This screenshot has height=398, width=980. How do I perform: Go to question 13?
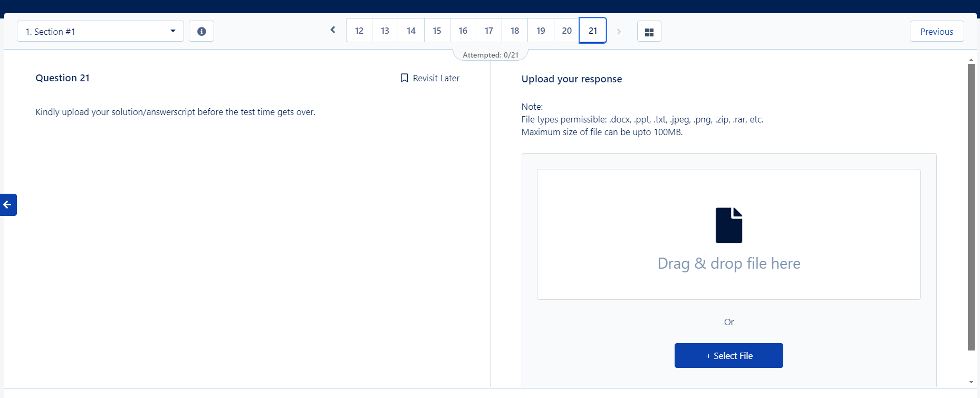(x=385, y=31)
